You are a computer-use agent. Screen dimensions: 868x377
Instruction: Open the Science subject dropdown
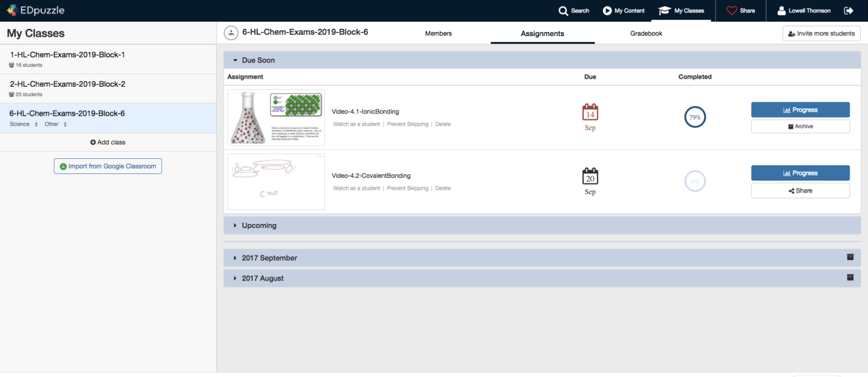click(24, 124)
